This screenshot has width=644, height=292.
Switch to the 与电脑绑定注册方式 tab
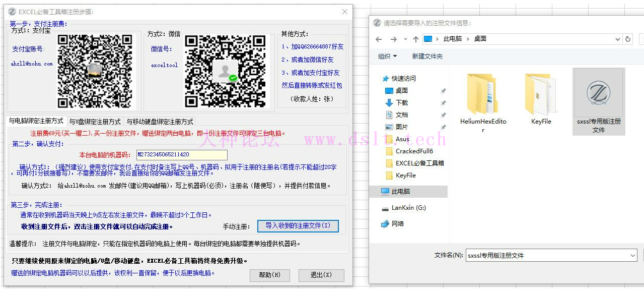36,121
